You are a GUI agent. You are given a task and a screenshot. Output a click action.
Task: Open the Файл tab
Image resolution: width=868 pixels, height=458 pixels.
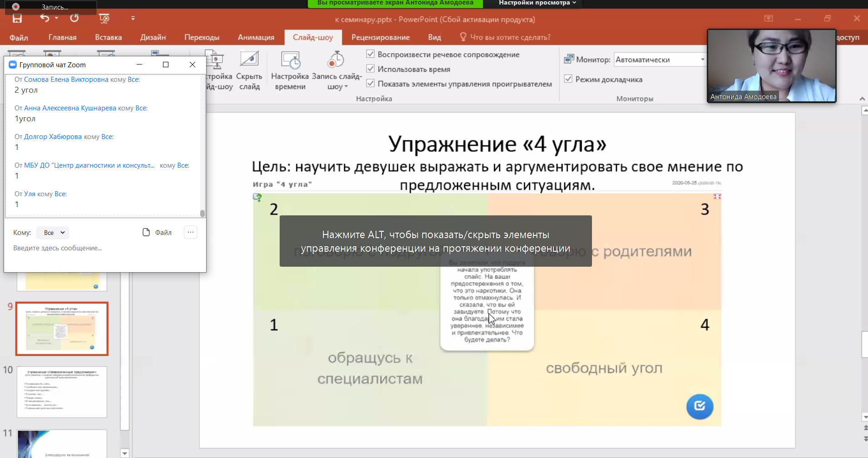pos(19,37)
